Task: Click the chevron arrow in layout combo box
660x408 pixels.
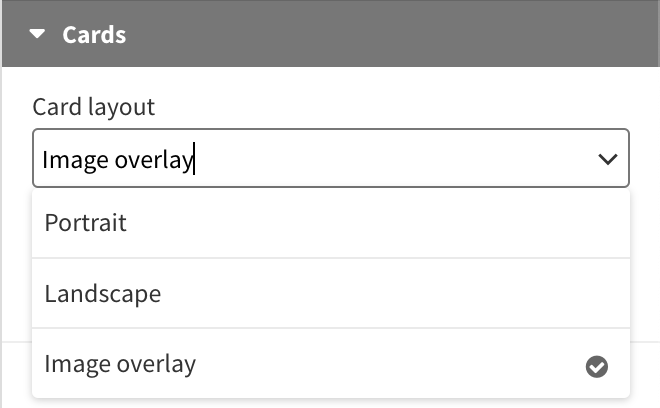Action: click(607, 159)
